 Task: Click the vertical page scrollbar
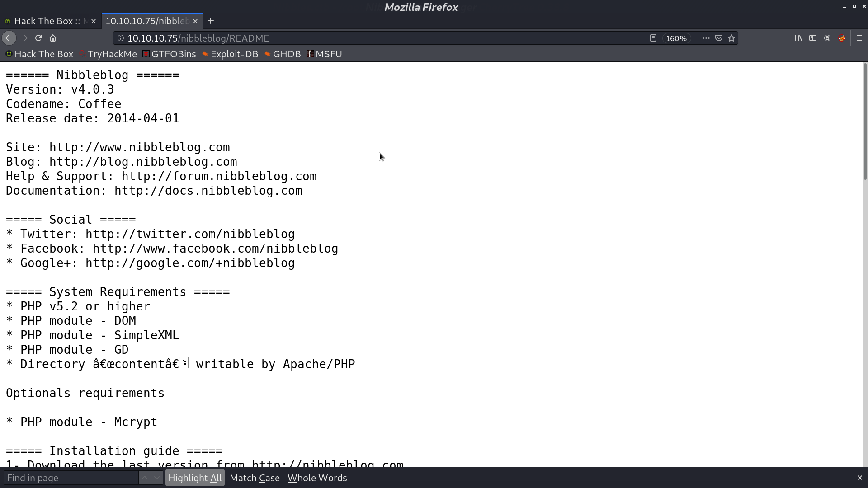point(865,122)
